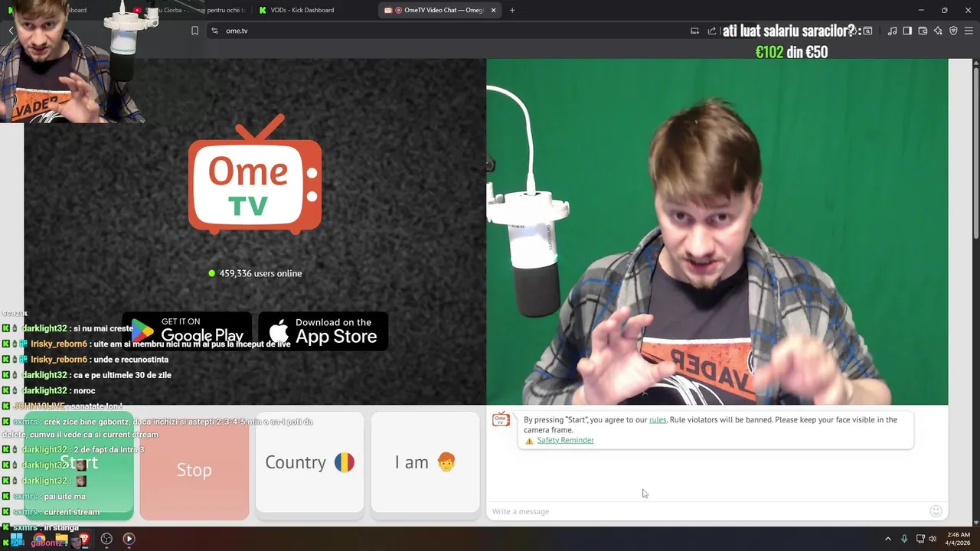The image size is (980, 551).
Task: Open the volume speaker tray icon
Action: (x=933, y=539)
